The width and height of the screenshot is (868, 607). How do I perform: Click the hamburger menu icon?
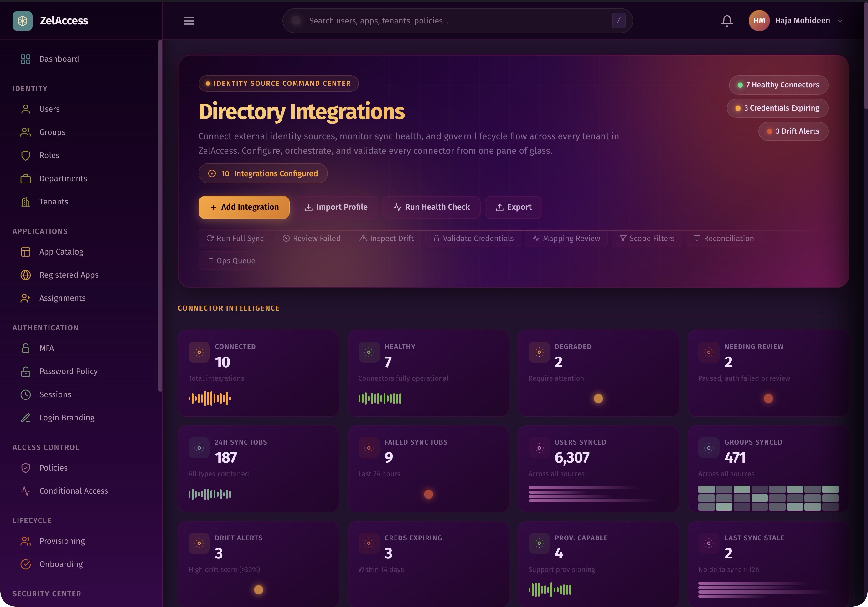(x=189, y=21)
